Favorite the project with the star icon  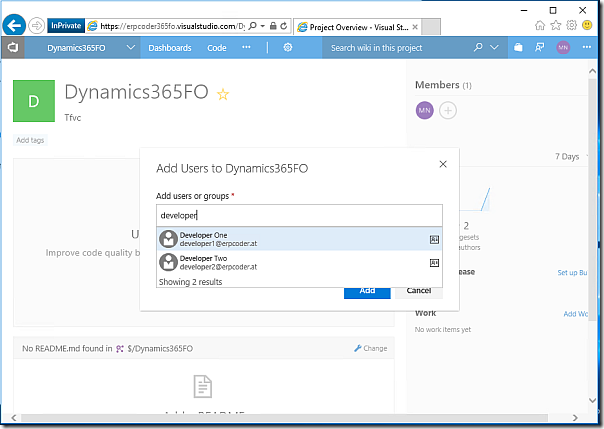coord(223,94)
